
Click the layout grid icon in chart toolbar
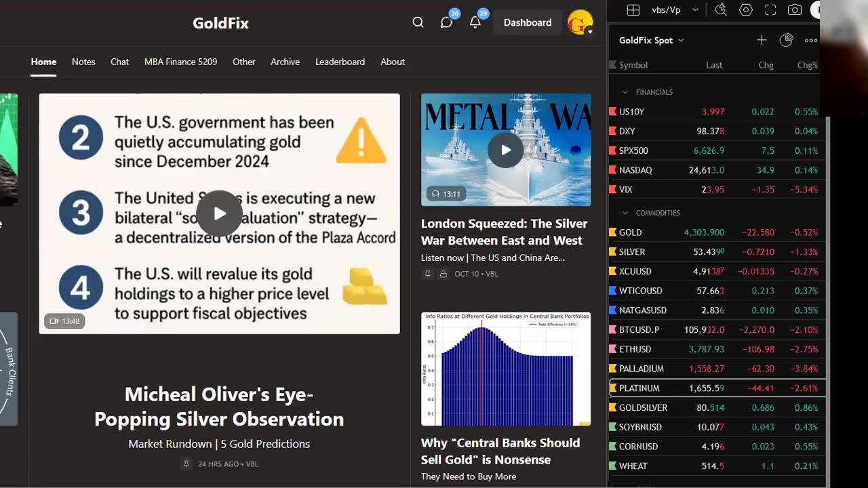(x=633, y=10)
